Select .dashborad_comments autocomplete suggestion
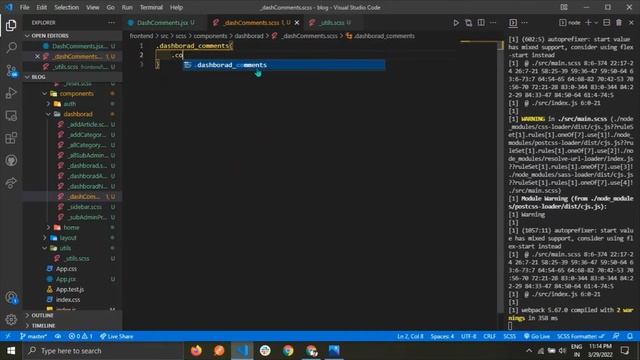 284,65
